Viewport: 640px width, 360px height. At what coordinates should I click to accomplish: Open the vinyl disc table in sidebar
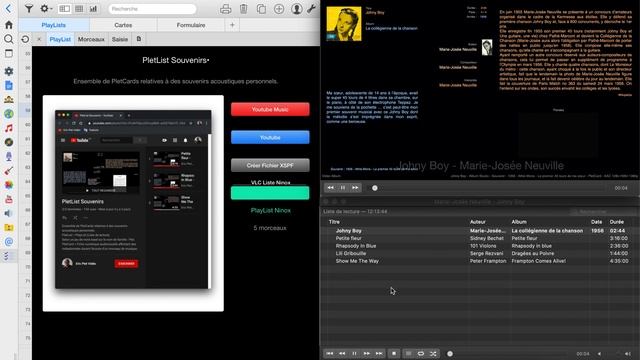[9, 142]
